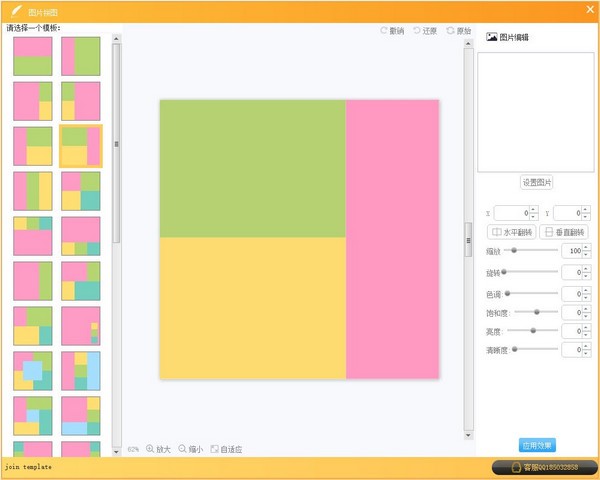Flip horizontally with 水平翻转
This screenshot has width=600, height=480.
[511, 232]
